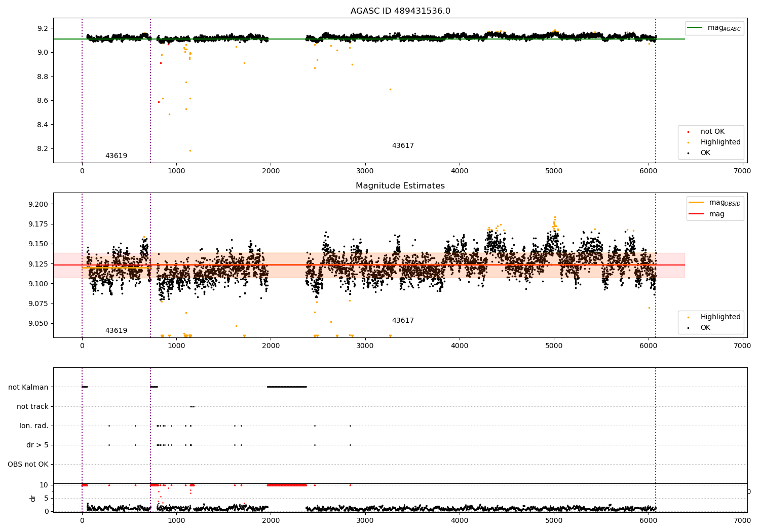
Task: Click x-axis tick 6000 on bottom plot
Action: [649, 520]
